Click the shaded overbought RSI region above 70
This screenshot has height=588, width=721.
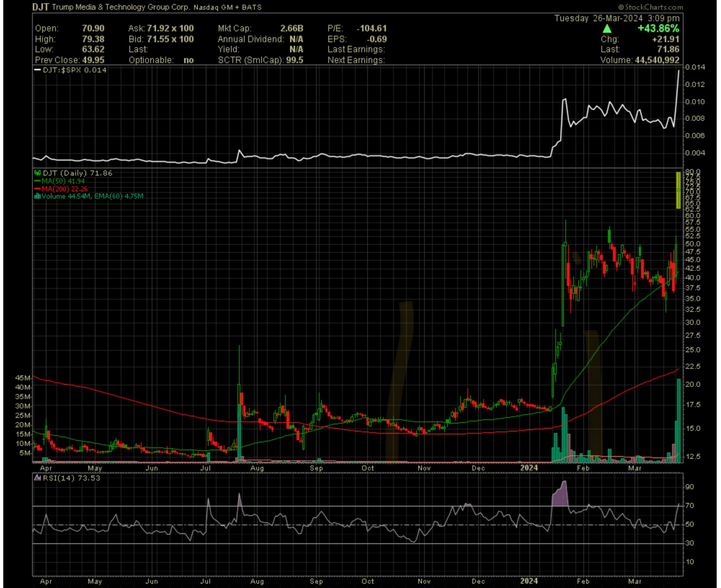coord(560,496)
